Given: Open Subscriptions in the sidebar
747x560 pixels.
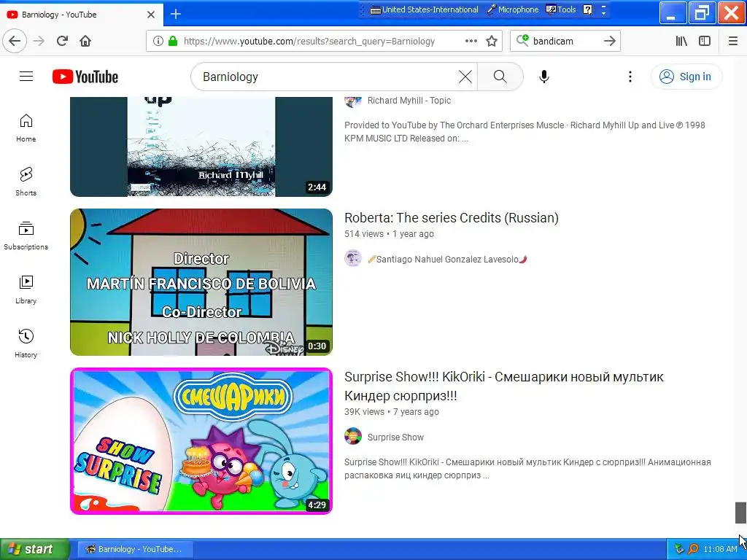Looking at the screenshot, I should point(26,236).
